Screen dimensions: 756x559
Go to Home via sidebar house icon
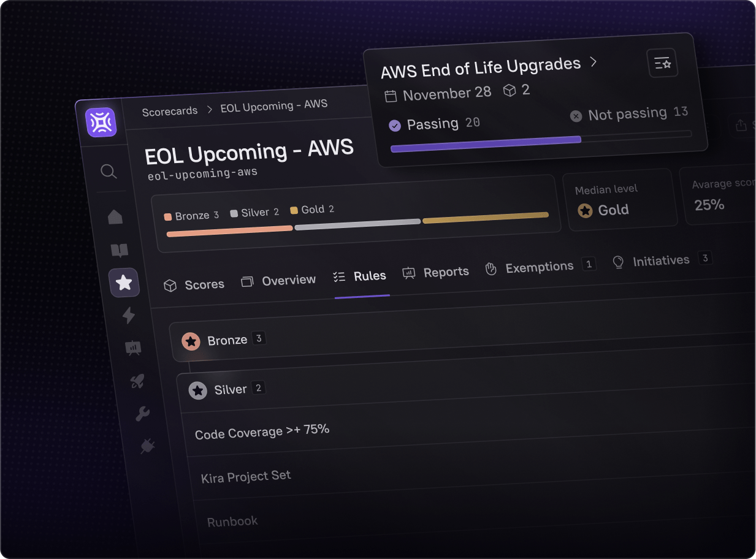pyautogui.click(x=115, y=217)
